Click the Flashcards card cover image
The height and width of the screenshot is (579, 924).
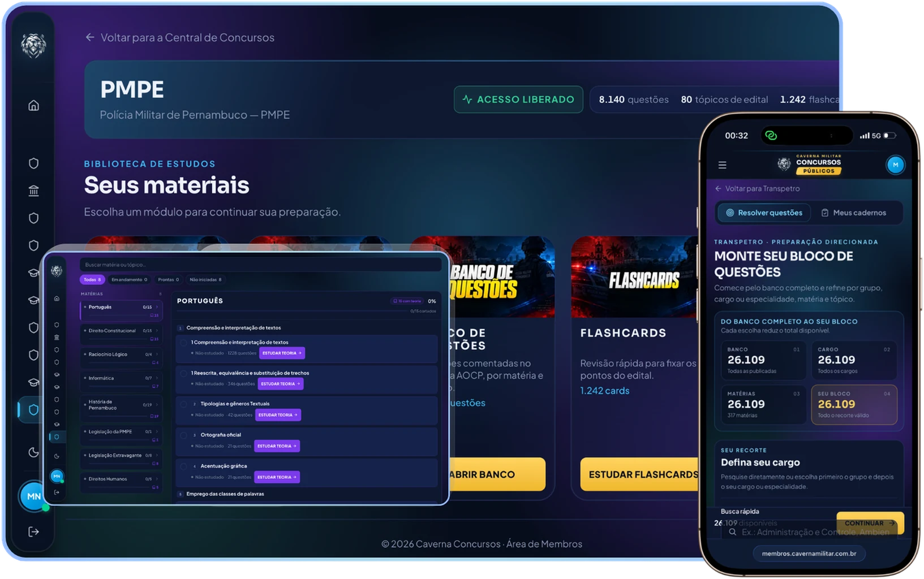pos(635,277)
